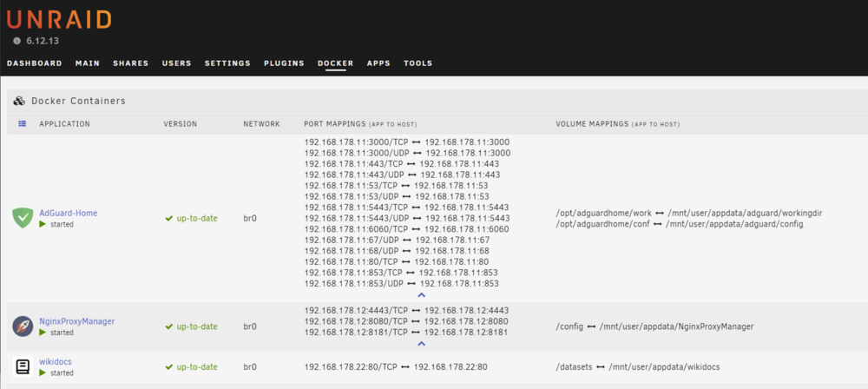The width and height of the screenshot is (868, 389).
Task: Open the Dashboard menu
Action: [35, 63]
